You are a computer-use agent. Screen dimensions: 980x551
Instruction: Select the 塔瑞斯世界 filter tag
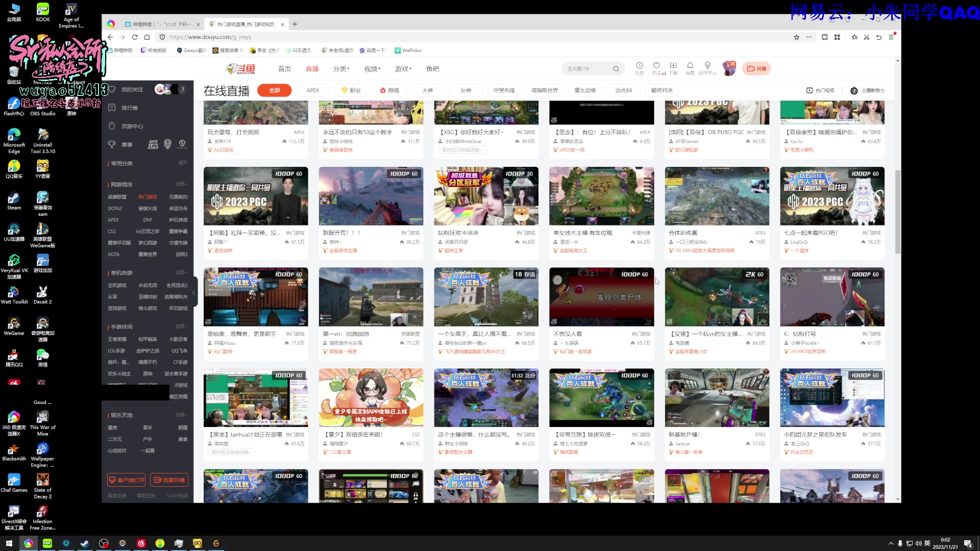pyautogui.click(x=545, y=90)
